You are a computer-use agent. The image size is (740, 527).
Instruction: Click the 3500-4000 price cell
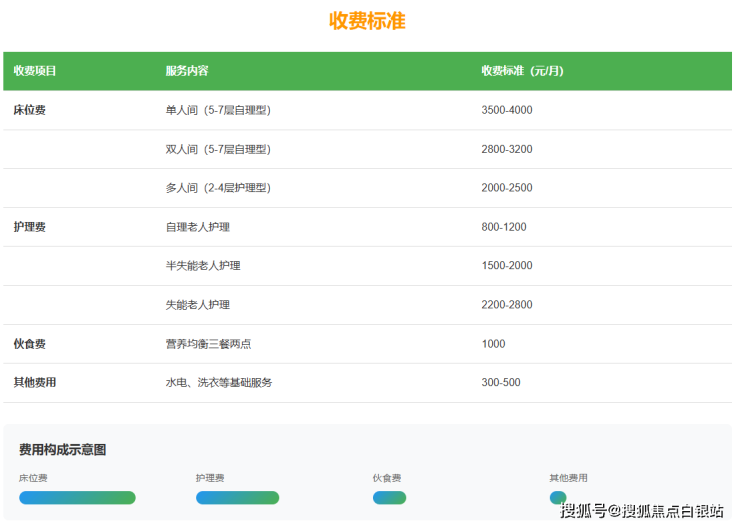click(x=506, y=110)
